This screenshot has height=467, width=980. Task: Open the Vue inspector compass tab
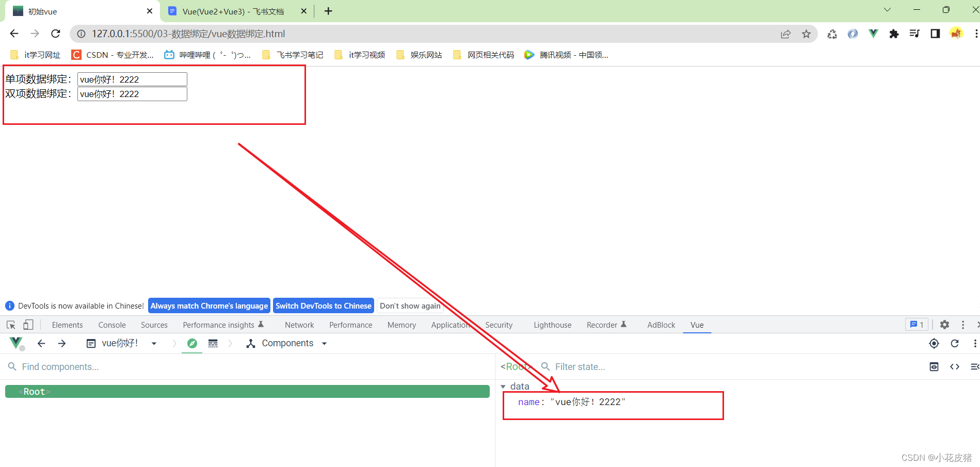point(192,343)
